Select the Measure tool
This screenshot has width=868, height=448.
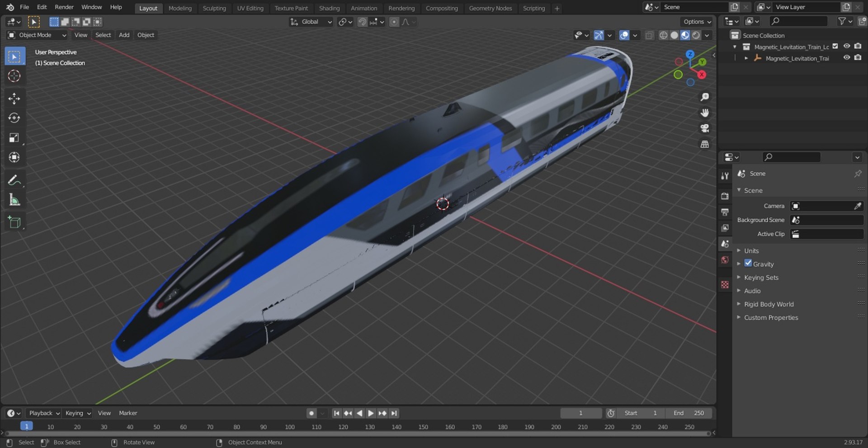point(14,199)
